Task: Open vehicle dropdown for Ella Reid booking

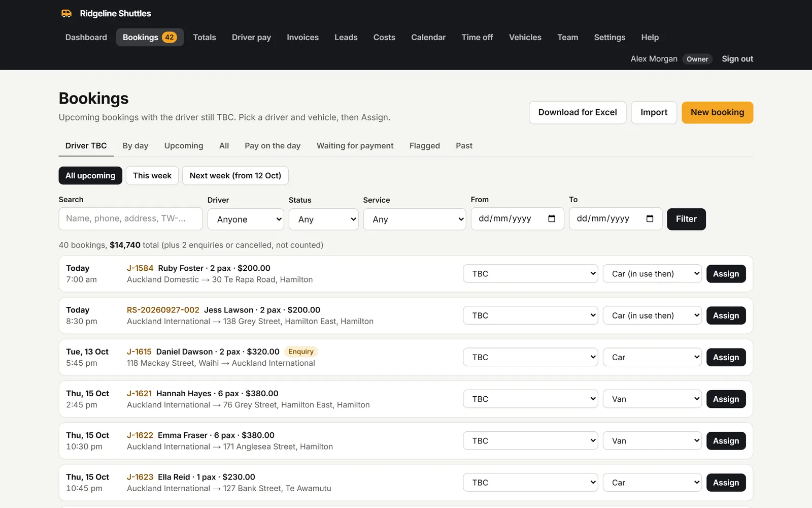Action: 652,483
